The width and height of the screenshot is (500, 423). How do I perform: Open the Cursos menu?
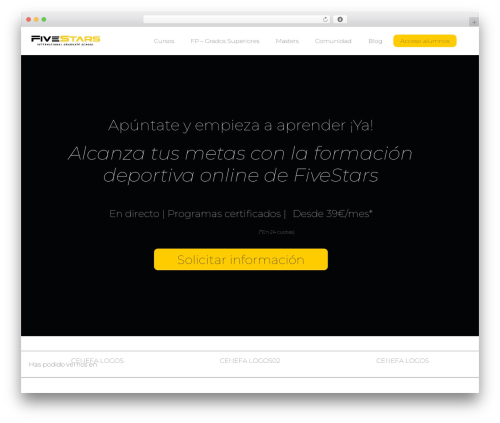tap(164, 41)
